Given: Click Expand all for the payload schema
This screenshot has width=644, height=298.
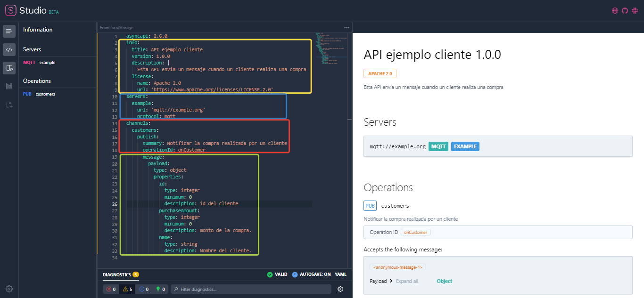Looking at the screenshot, I should click(x=407, y=281).
